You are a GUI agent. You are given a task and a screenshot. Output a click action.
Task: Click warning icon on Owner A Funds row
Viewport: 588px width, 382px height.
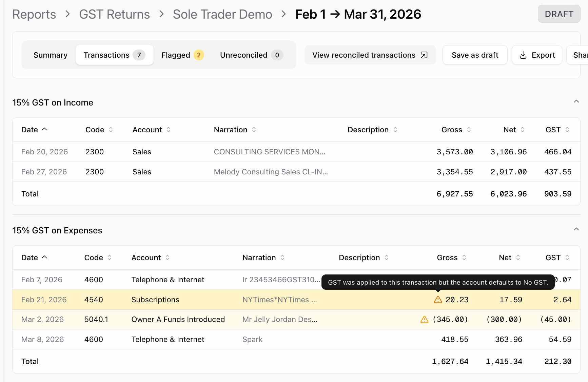point(424,320)
